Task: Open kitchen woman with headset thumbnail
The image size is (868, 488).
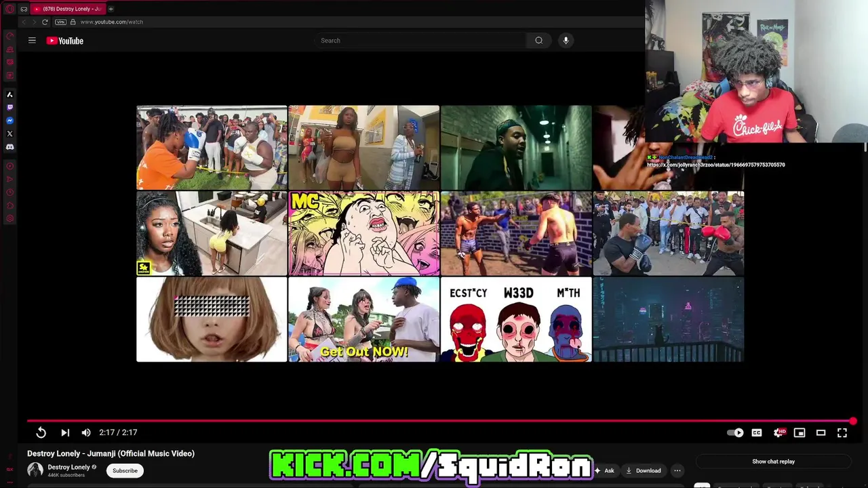Action: [212, 233]
